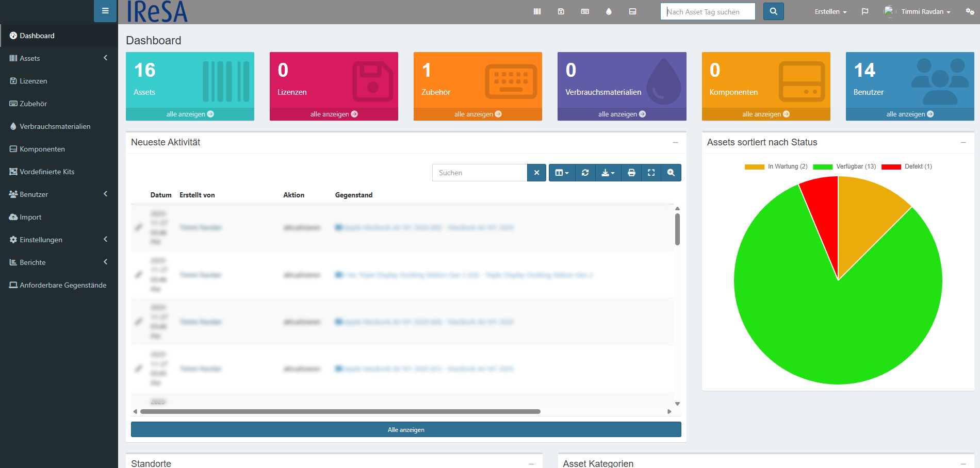980x468 pixels.
Task: Open the Assets barcode icon in top bar
Action: point(537,11)
